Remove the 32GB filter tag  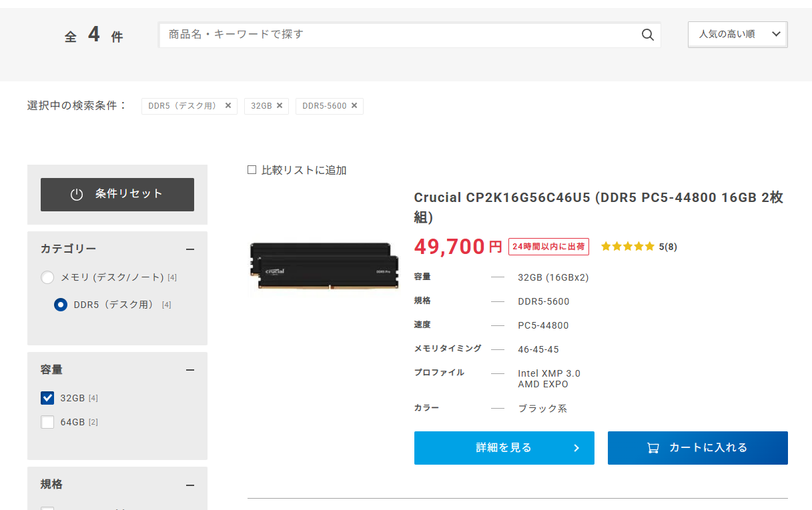[280, 105]
